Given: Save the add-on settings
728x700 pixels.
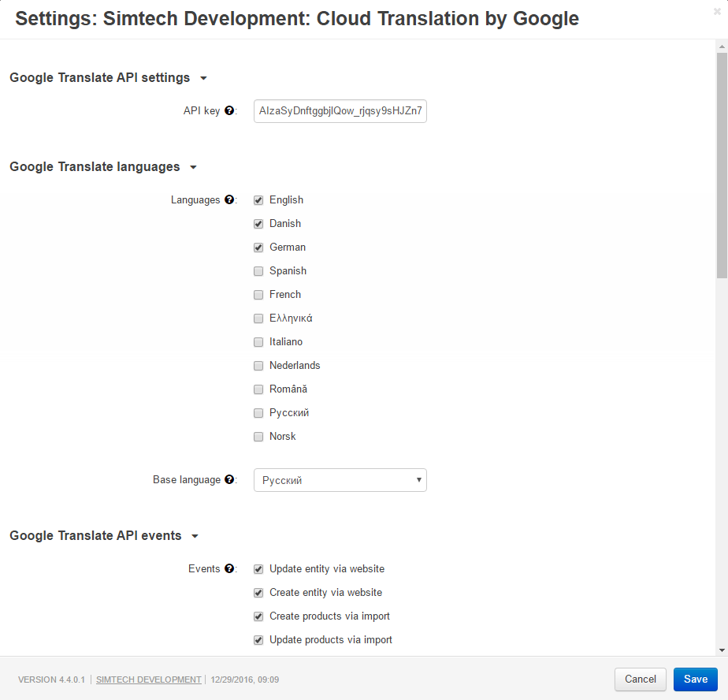Looking at the screenshot, I should click(x=696, y=679).
